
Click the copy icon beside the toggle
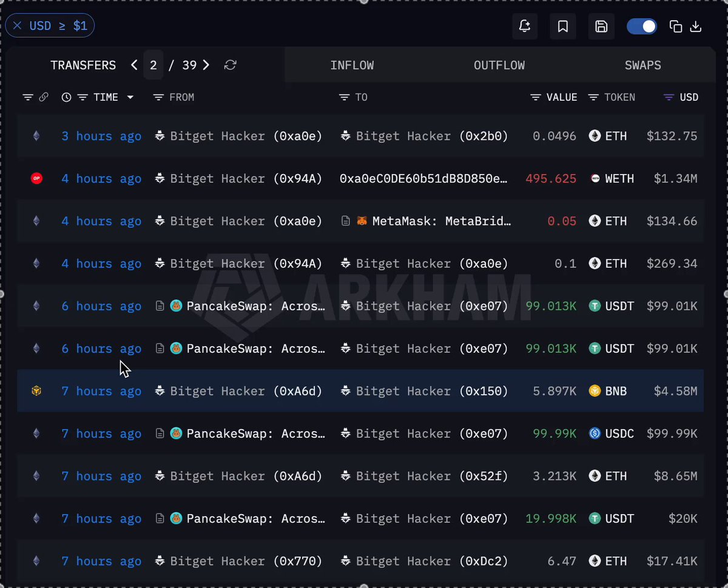coord(676,26)
